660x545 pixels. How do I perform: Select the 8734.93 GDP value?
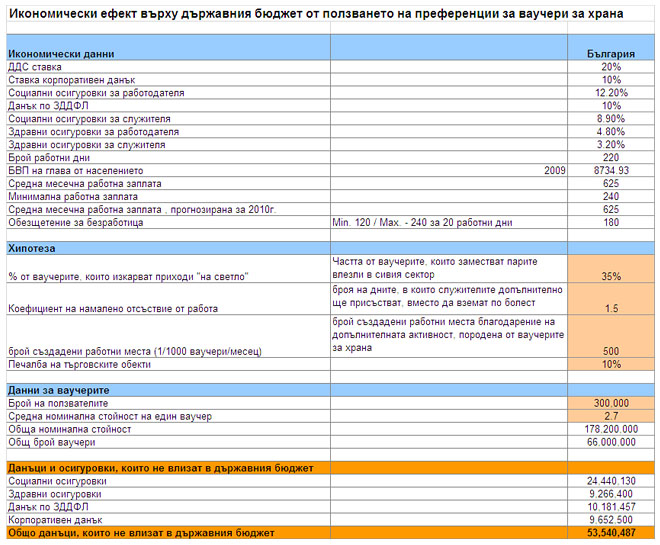pyautogui.click(x=611, y=170)
